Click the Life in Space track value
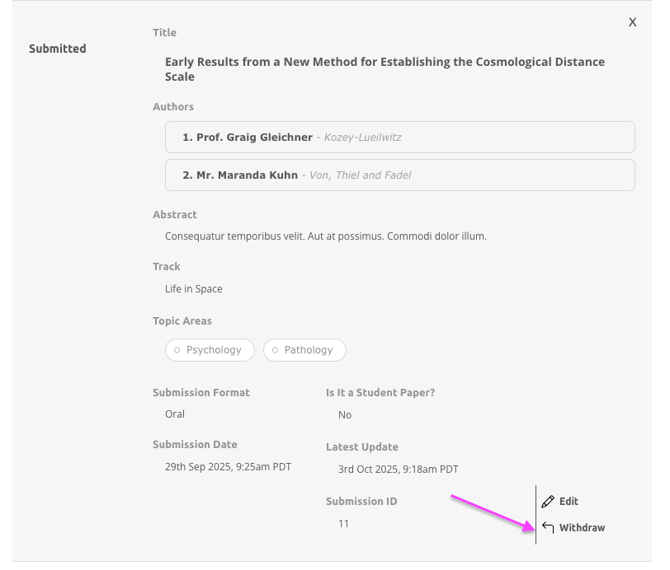This screenshot has height=570, width=670. pyautogui.click(x=193, y=289)
